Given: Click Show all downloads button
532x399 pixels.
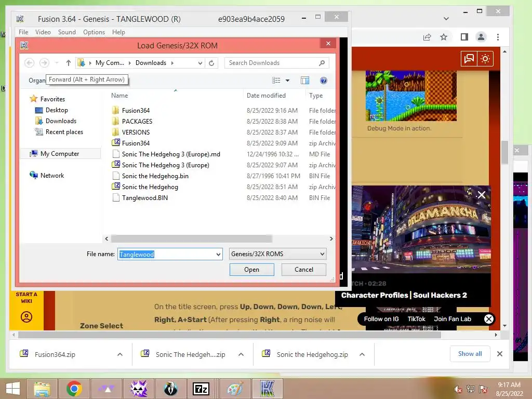Looking at the screenshot, I should coord(470,354).
